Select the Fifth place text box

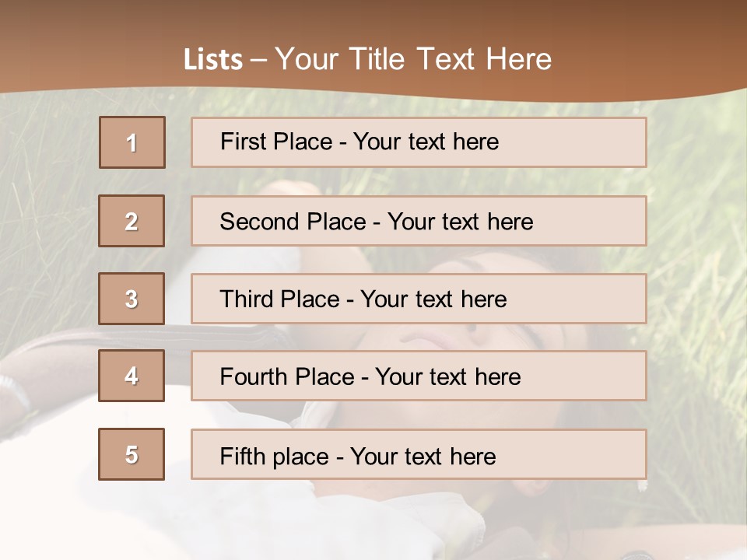[419, 454]
